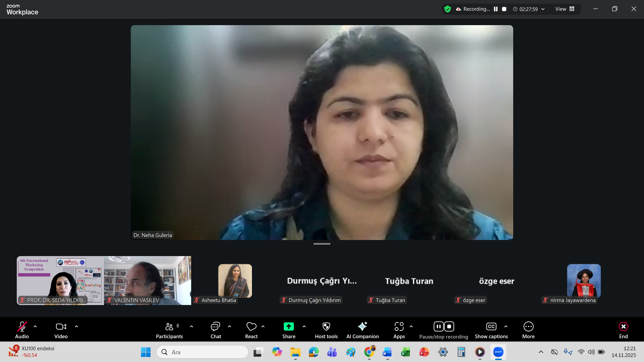Expand share options arrow beside Share
The height and width of the screenshot is (362, 644).
coord(304,326)
